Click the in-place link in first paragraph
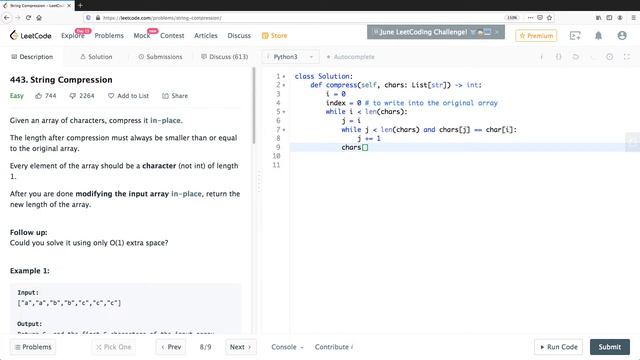 pyautogui.click(x=165, y=120)
